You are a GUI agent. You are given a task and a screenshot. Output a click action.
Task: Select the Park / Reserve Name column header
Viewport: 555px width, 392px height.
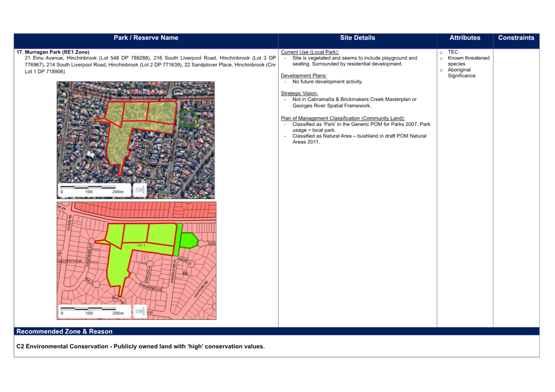[146, 38]
